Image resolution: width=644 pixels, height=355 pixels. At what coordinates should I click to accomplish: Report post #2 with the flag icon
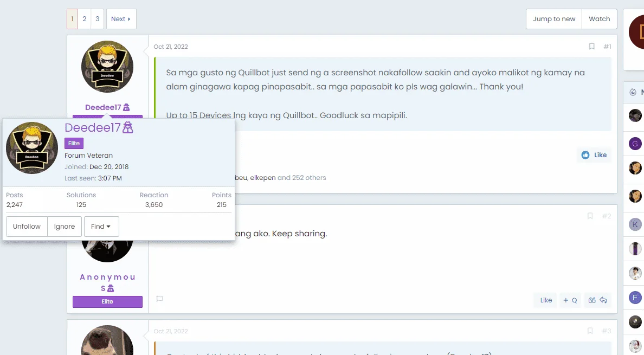coord(160,299)
